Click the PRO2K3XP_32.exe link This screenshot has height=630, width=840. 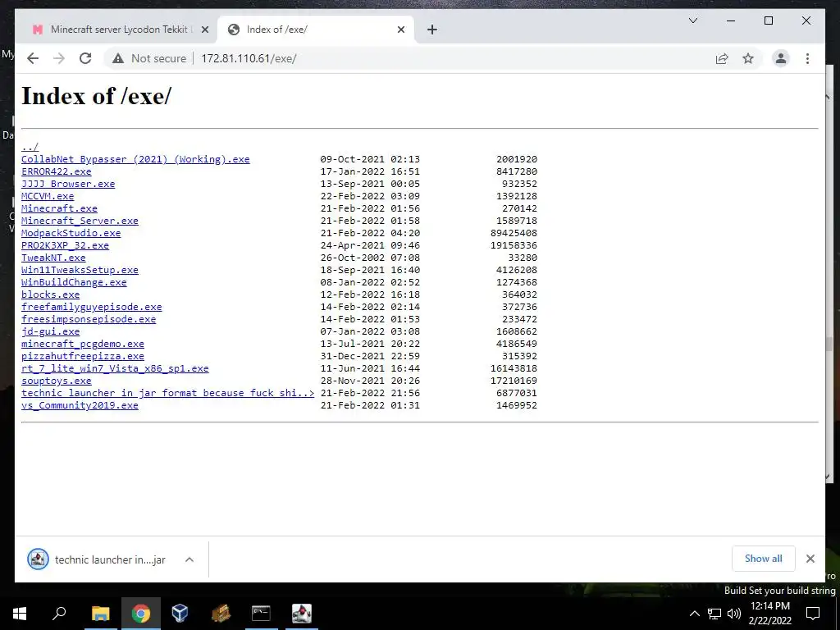[66, 245]
